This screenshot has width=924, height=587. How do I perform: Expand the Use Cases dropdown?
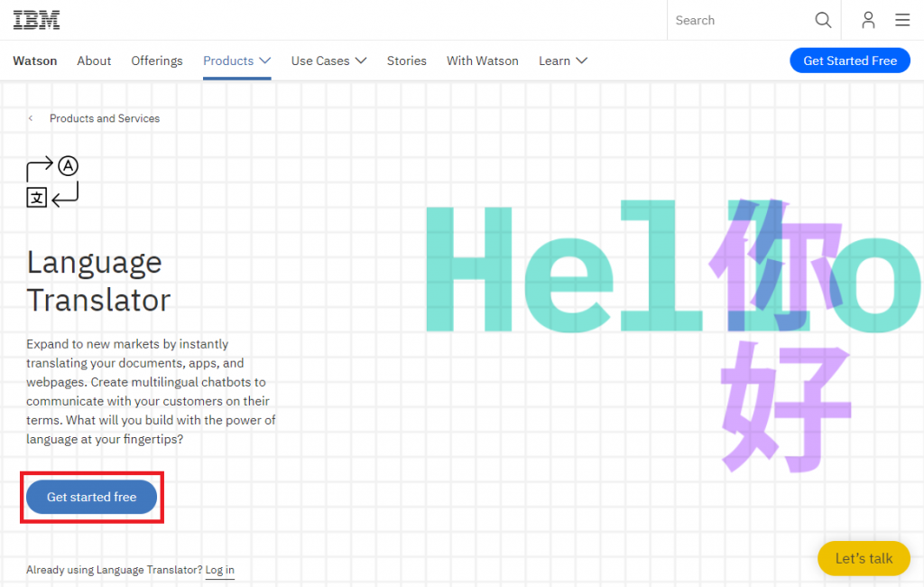pos(328,61)
